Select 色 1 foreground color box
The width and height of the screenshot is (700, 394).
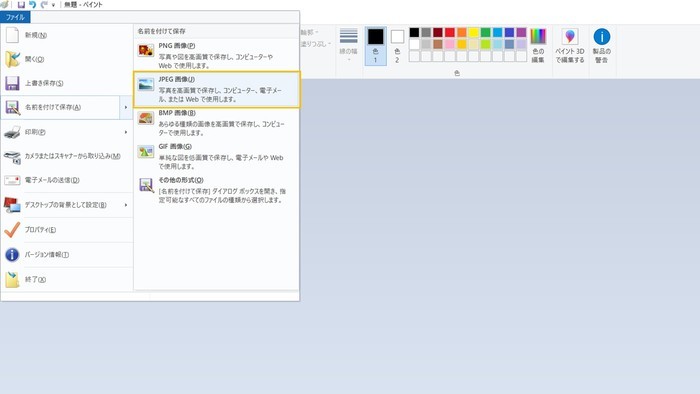(375, 46)
